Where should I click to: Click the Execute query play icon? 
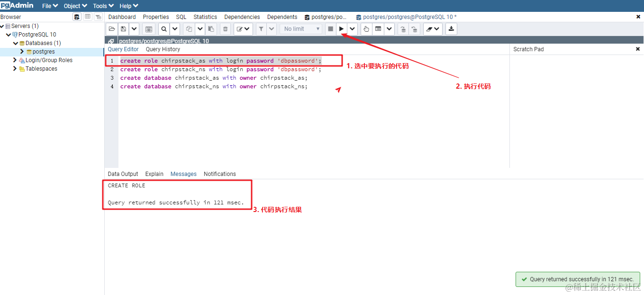[342, 29]
